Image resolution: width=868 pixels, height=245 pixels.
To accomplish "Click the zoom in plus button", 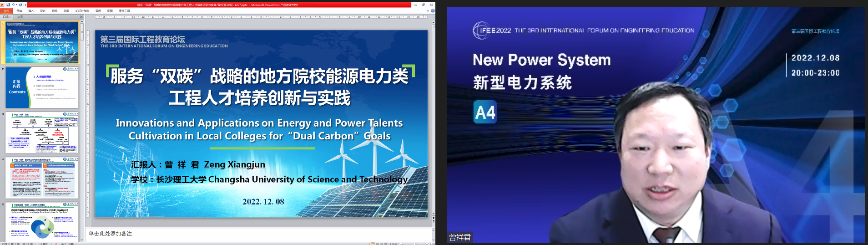I will coord(427,244).
